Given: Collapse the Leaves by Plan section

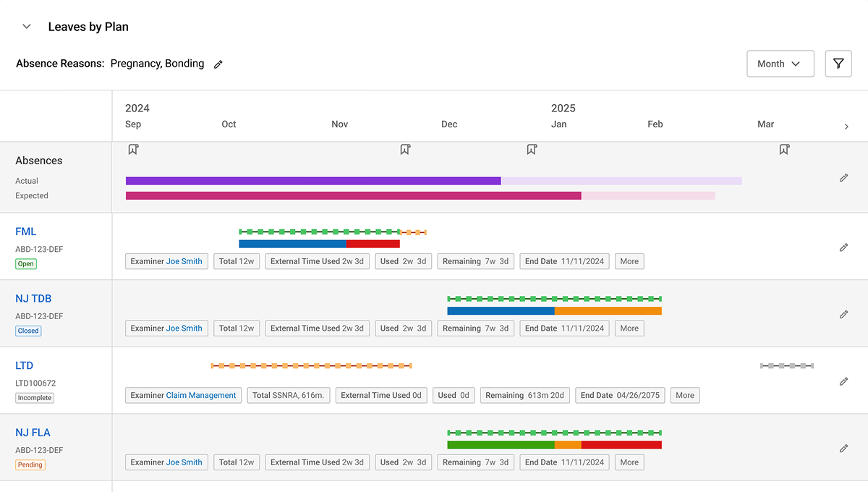Looking at the screenshot, I should (27, 27).
